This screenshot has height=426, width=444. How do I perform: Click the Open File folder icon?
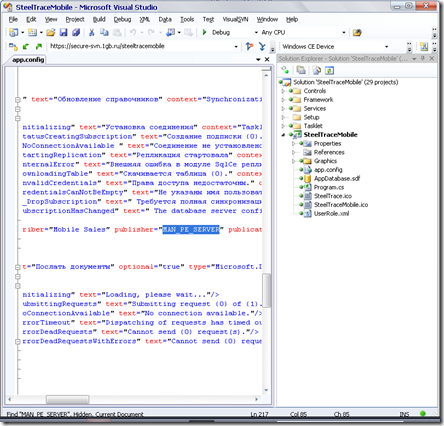coord(51,32)
